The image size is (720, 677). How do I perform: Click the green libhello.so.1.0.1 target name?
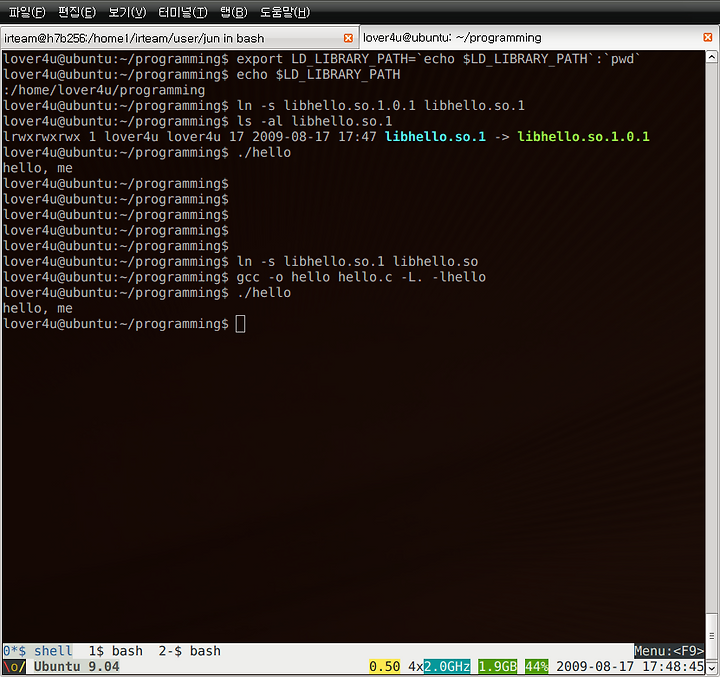coord(584,136)
